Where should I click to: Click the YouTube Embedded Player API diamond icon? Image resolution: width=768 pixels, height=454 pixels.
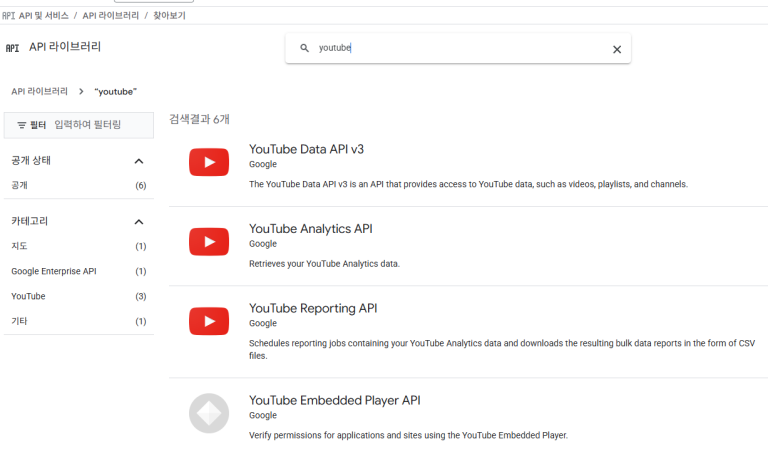pyautogui.click(x=209, y=413)
